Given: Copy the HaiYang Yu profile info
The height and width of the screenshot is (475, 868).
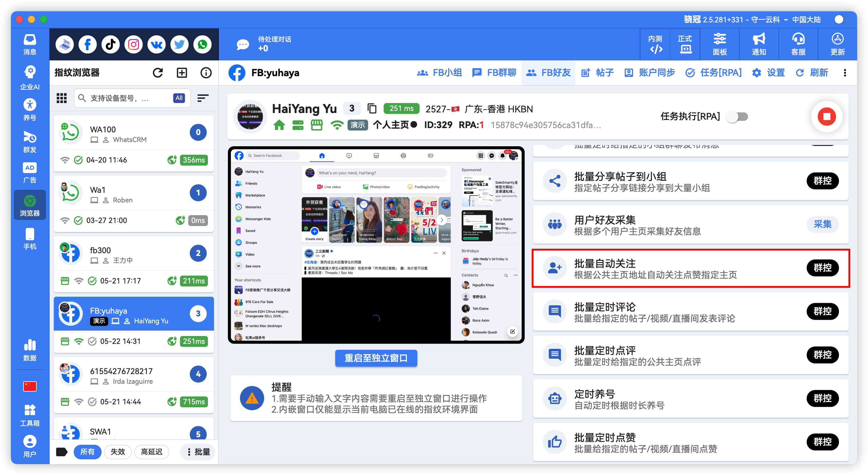Looking at the screenshot, I should pyautogui.click(x=372, y=108).
